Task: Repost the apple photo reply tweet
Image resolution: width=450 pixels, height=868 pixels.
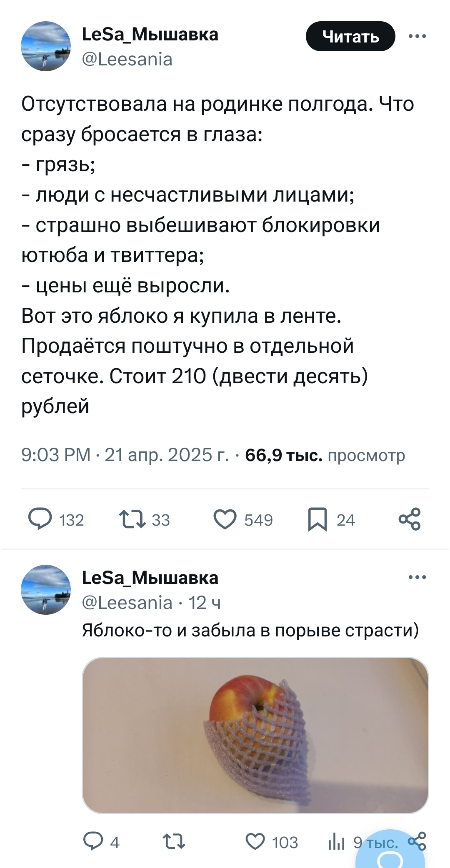Action: [x=174, y=842]
